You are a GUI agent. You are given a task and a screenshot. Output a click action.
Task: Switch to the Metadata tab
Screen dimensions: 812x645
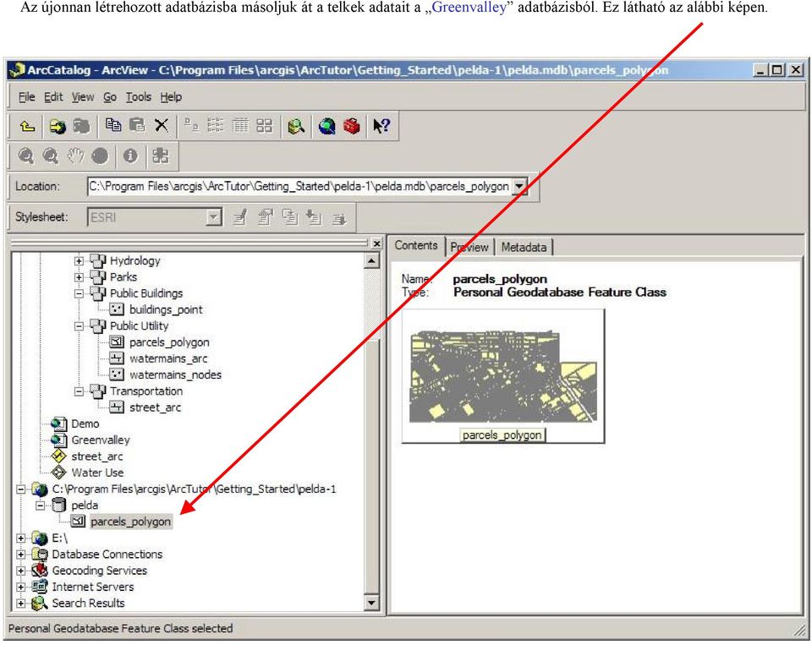[x=524, y=248]
